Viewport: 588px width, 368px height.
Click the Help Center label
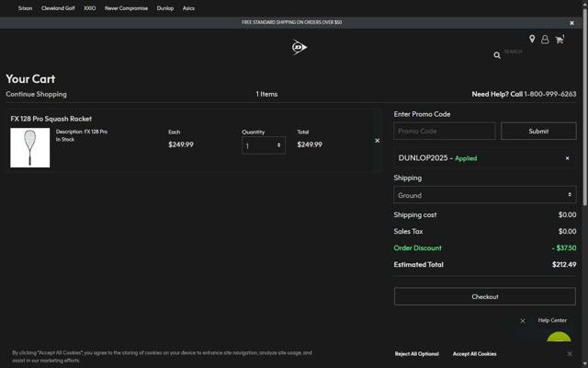tap(552, 320)
